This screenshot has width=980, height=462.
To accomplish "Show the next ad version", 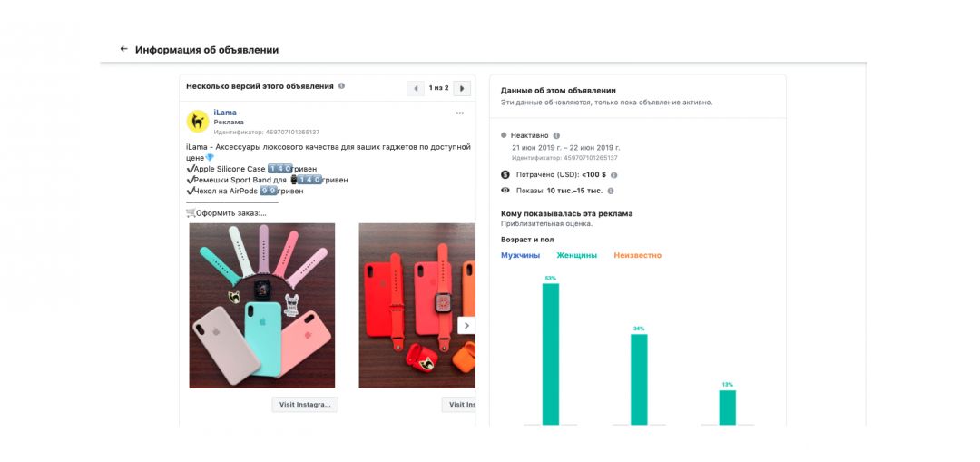I will (462, 88).
